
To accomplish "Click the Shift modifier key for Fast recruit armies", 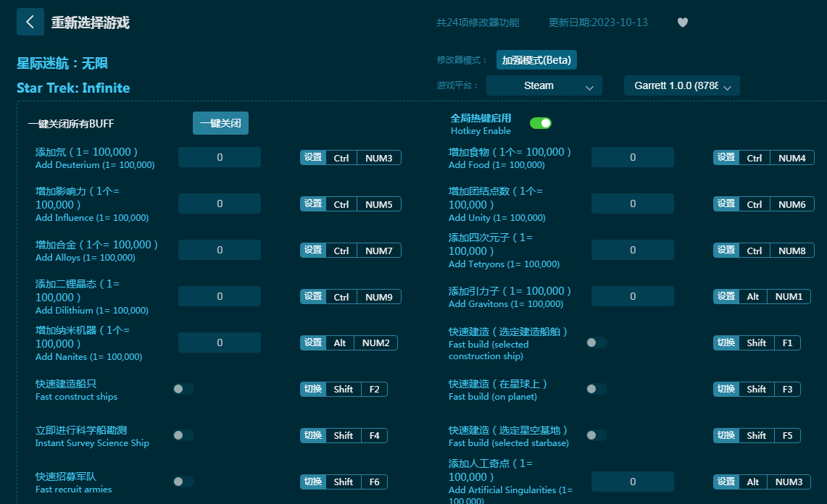I will 344,482.
